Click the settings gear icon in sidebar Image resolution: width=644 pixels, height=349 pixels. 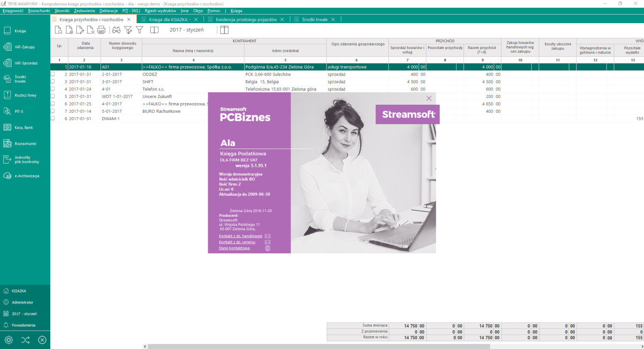9,340
